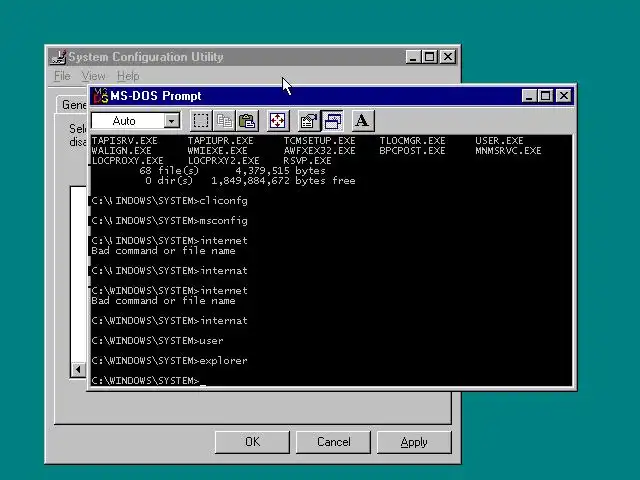Viewport: 640px width, 480px height.
Task: Close the System Configuration Utility window
Action: tap(448, 57)
